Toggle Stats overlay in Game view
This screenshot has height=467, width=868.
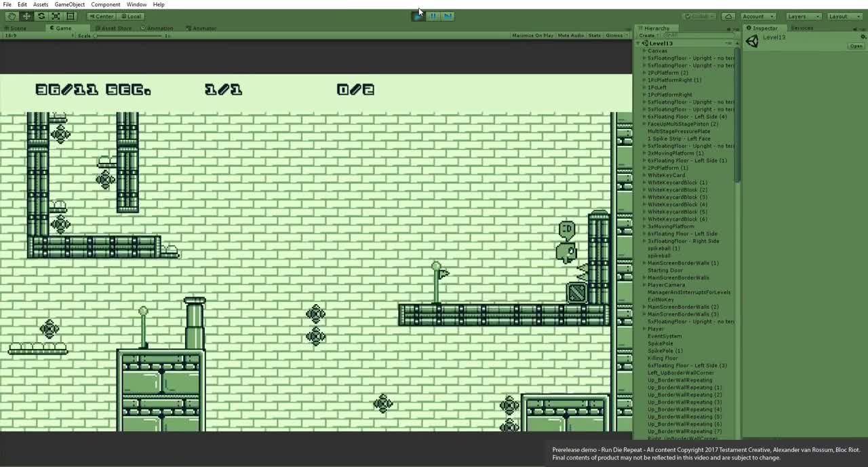click(595, 35)
